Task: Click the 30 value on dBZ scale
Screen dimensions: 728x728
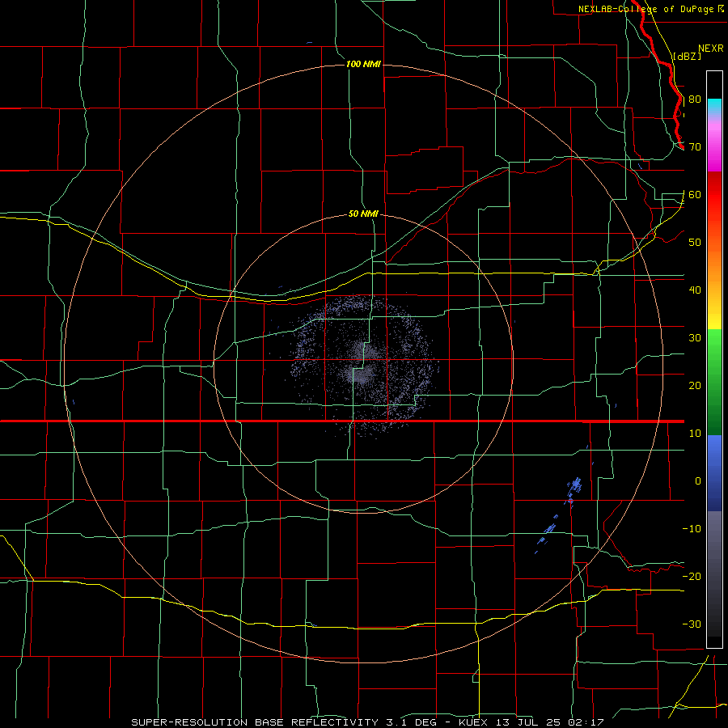Action: coord(695,338)
